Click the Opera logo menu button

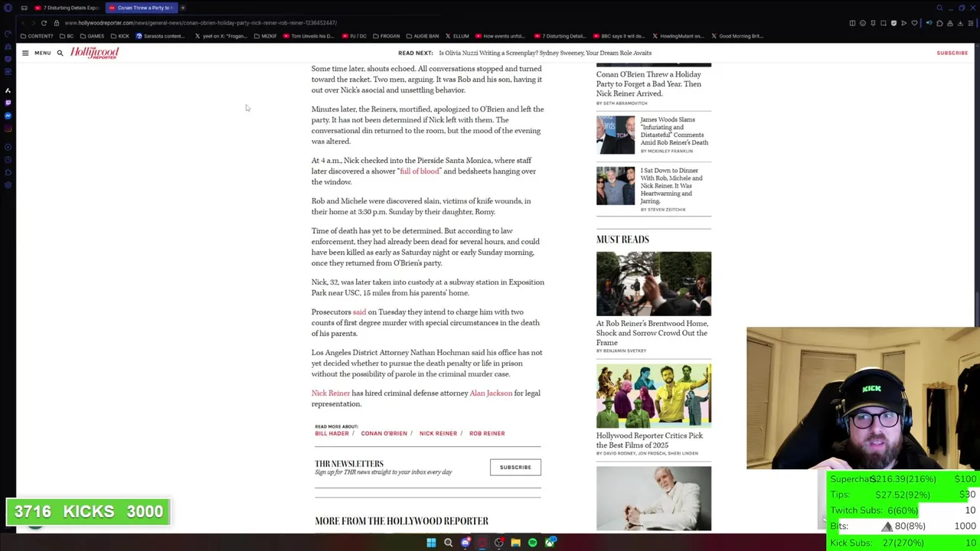8,8
